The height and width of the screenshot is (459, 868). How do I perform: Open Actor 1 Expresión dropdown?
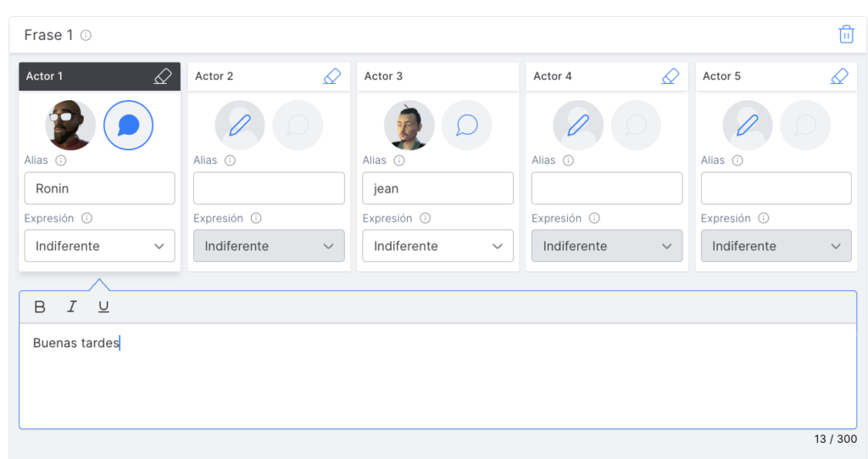99,246
